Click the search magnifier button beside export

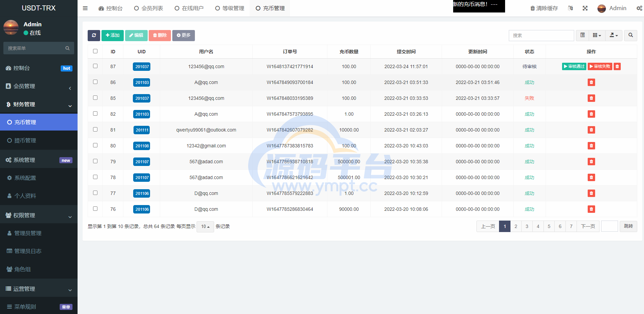coord(631,35)
